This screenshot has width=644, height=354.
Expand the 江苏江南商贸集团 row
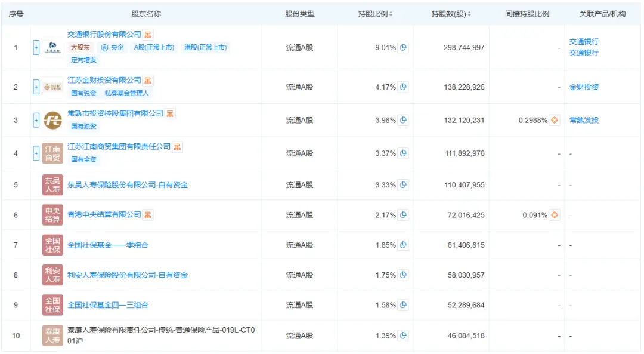[36, 153]
